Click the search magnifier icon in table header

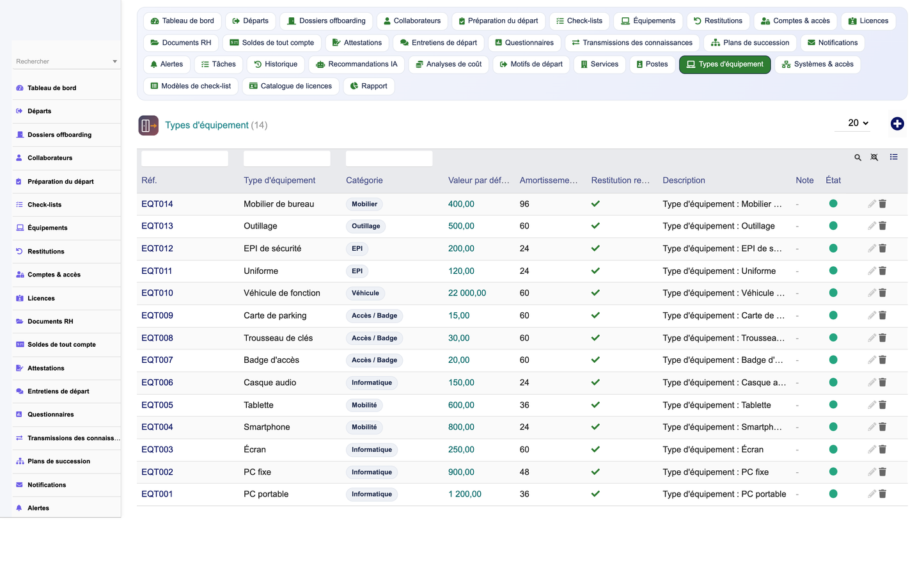coord(857,157)
